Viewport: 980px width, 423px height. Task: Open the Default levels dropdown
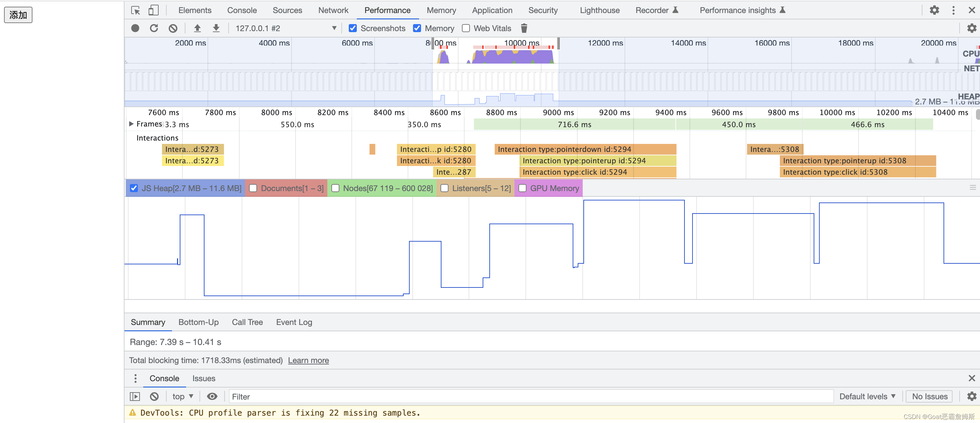pos(868,396)
